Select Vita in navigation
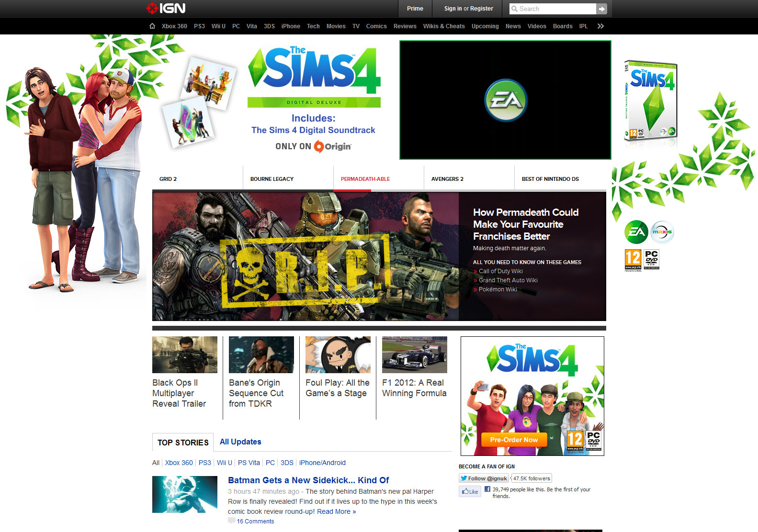The height and width of the screenshot is (532, 758). (x=252, y=26)
